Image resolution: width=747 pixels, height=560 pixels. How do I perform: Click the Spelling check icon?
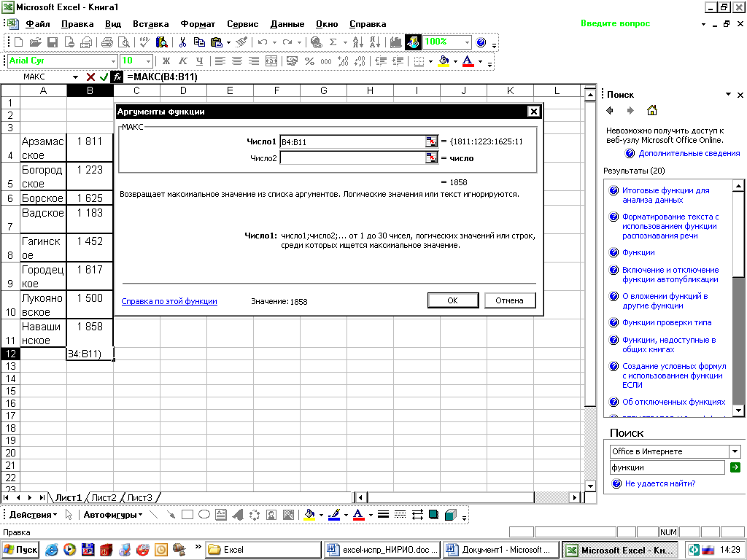144,42
